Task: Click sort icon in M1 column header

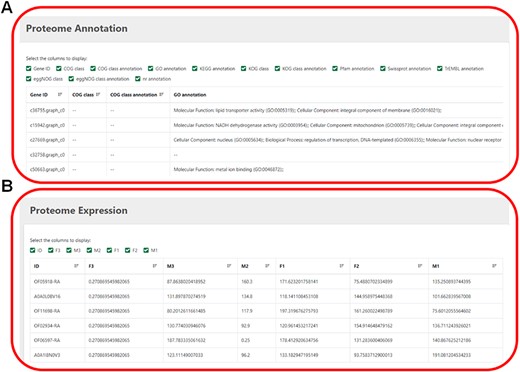Action: tap(494, 266)
